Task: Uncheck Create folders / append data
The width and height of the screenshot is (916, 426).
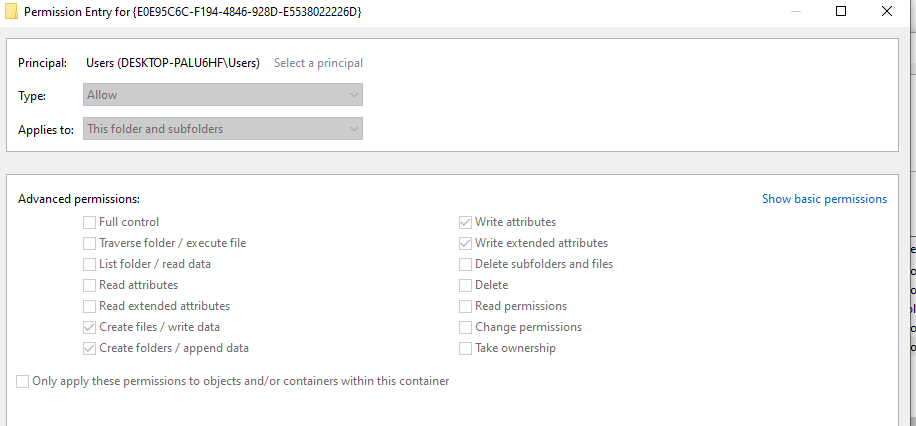Action: 90,348
